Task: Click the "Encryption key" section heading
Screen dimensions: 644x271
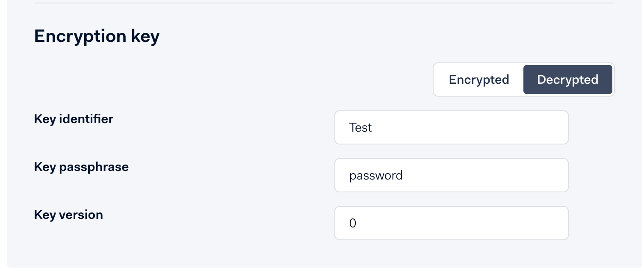Action: coord(97,36)
